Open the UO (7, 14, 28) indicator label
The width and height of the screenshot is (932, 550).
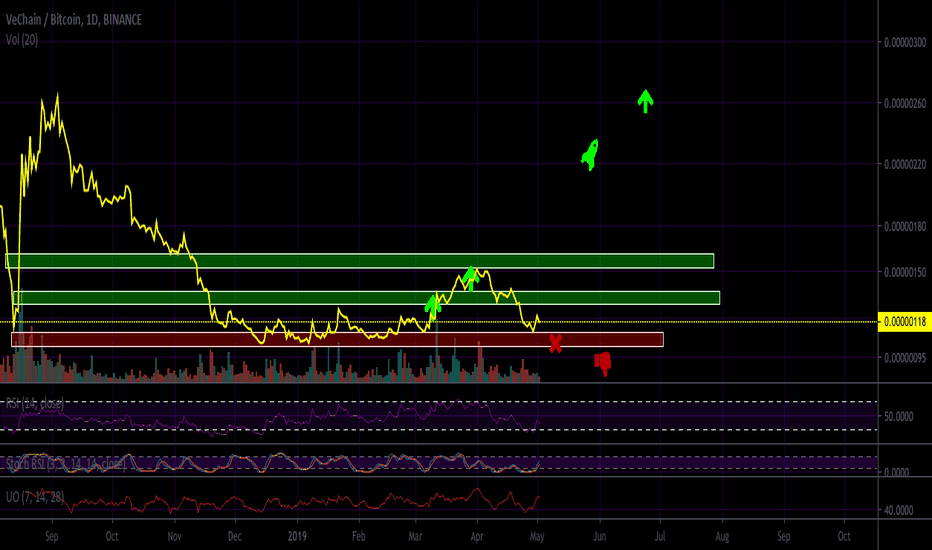pyautogui.click(x=34, y=497)
